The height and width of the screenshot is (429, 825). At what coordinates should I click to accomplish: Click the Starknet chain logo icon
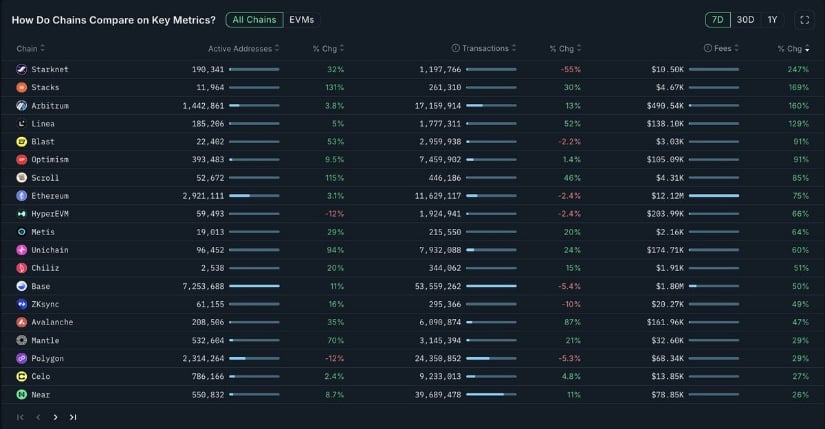[22, 69]
